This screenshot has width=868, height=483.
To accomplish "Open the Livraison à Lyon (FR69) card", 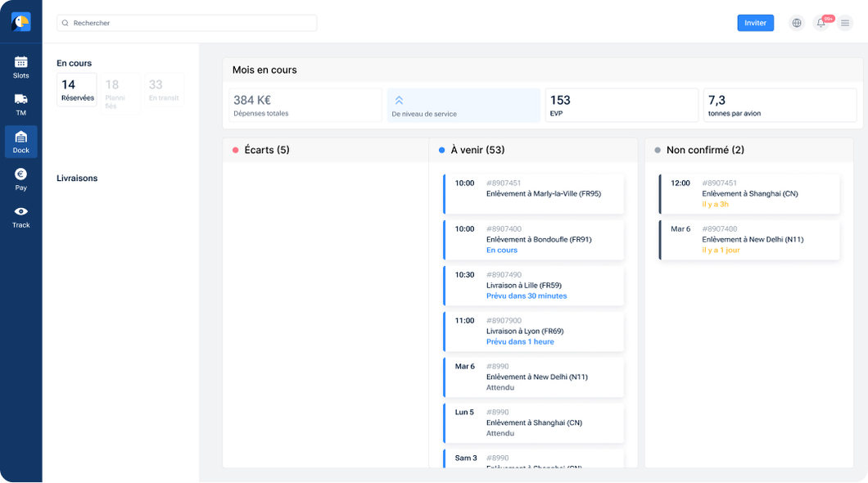I will [534, 332].
